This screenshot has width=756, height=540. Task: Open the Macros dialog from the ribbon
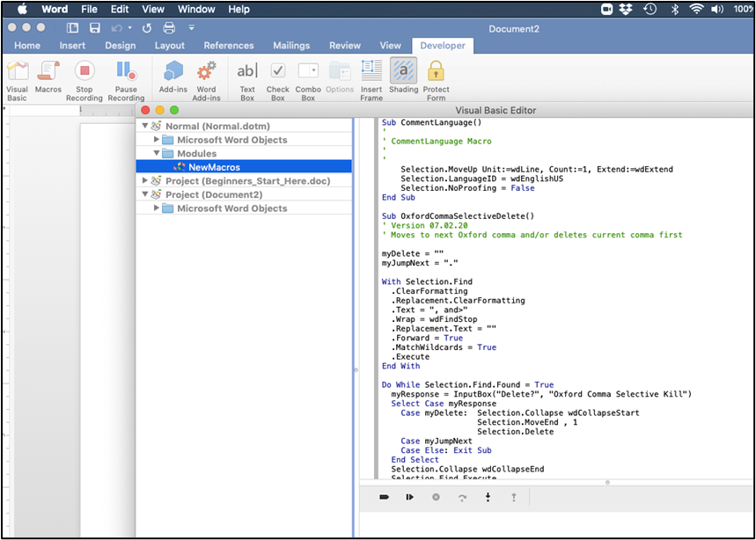[48, 77]
